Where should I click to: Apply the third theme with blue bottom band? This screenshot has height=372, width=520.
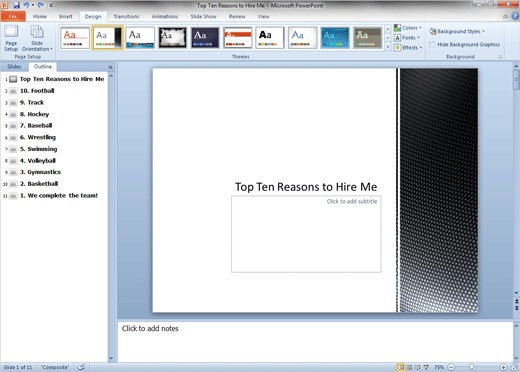[x=140, y=38]
